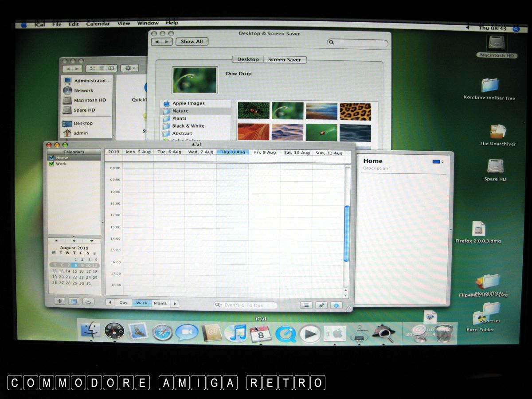Open QuickTime Player from the Dock
The height and width of the screenshot is (399, 532).
[x=286, y=333]
